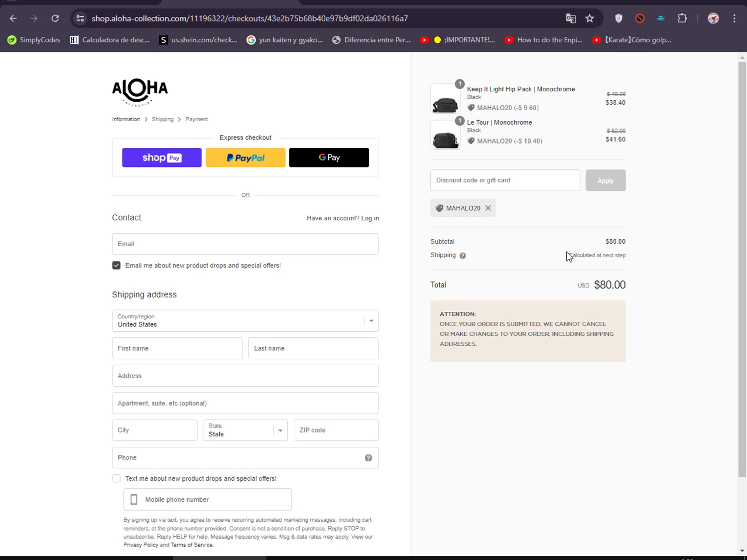Click the $80.00 total amount
This screenshot has height=560, width=747.
pyautogui.click(x=610, y=285)
